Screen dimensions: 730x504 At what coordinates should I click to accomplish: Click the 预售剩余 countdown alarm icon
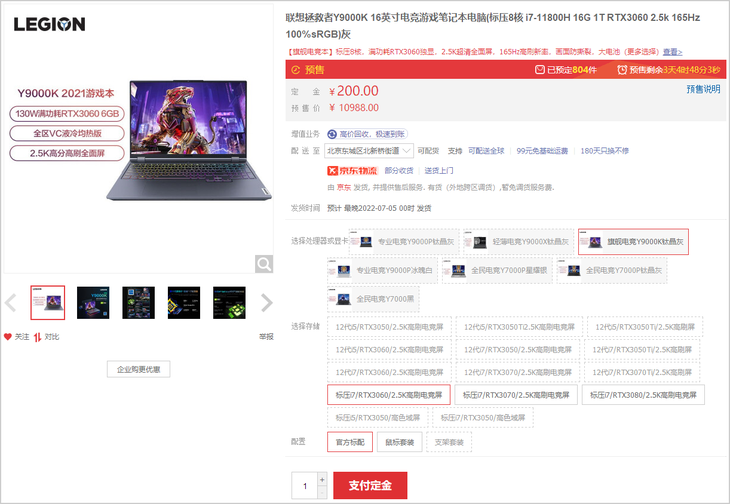622,70
